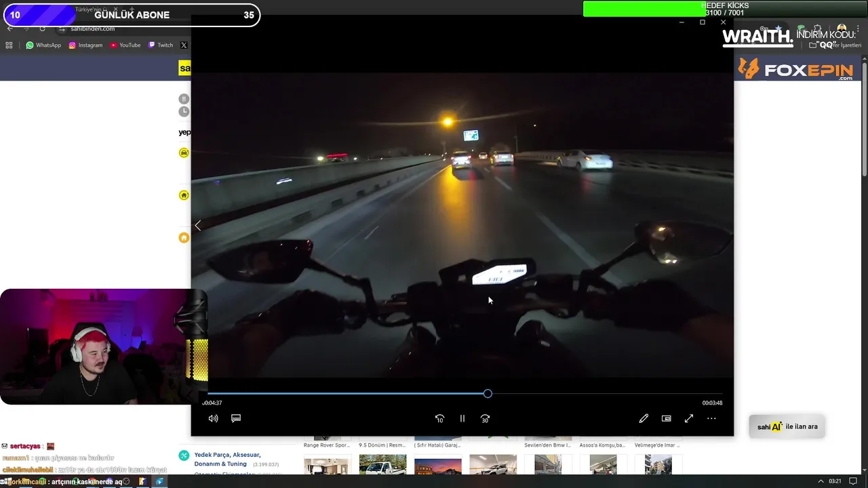Skip back 10 seconds in video
Image resolution: width=868 pixels, height=488 pixels.
[439, 418]
